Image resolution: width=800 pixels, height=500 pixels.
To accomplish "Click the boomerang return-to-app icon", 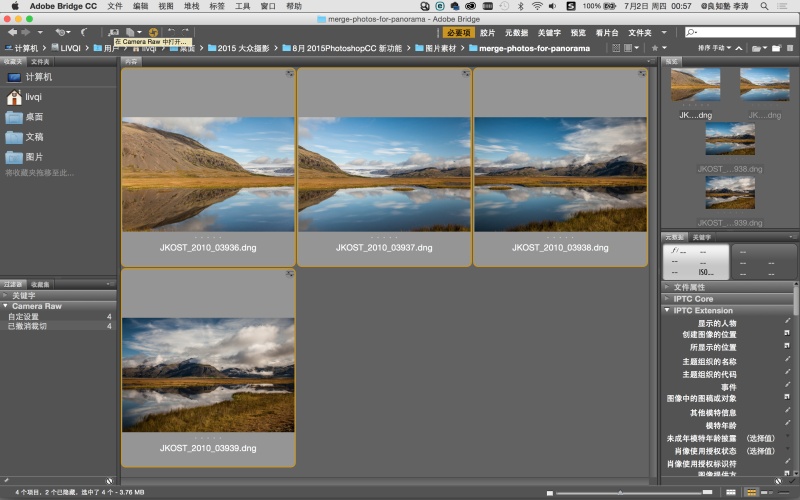I will (84, 32).
